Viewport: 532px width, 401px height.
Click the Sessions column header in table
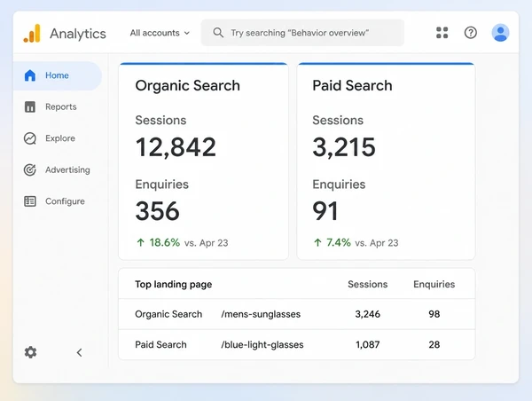[x=367, y=284]
